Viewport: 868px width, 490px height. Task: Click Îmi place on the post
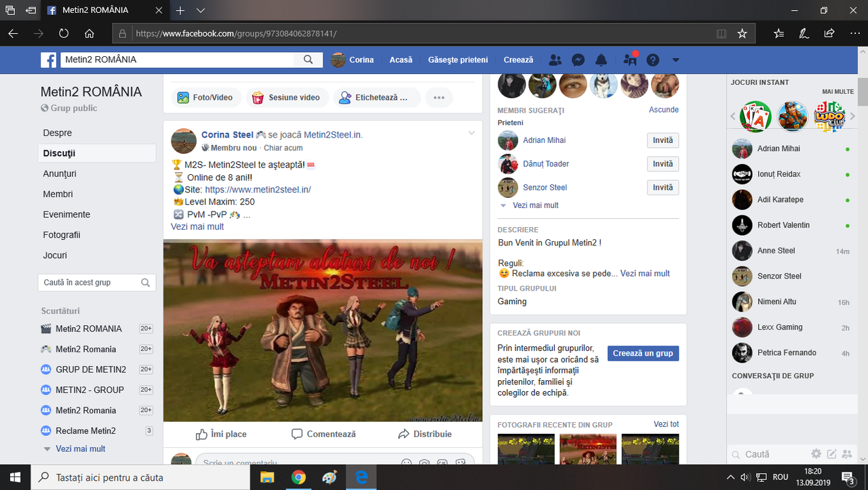pos(221,434)
